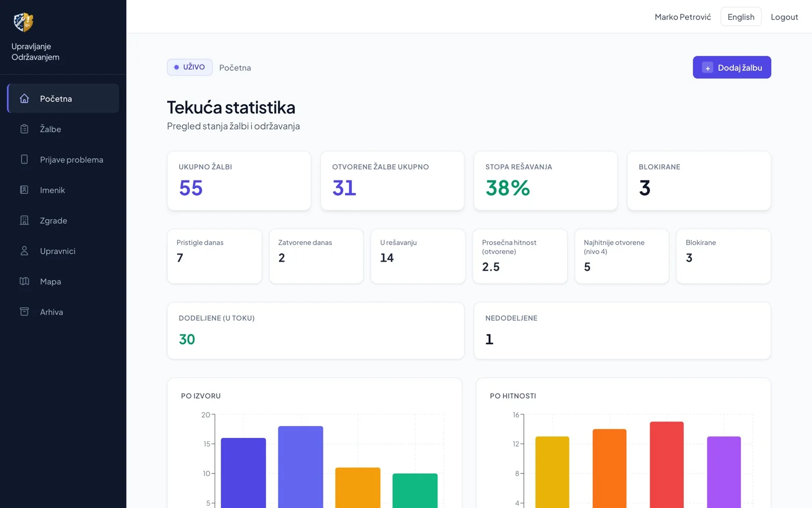Screen dimensions: 812x508
Task: Click the red bar in Po hitnosti chart
Action: [x=667, y=465]
